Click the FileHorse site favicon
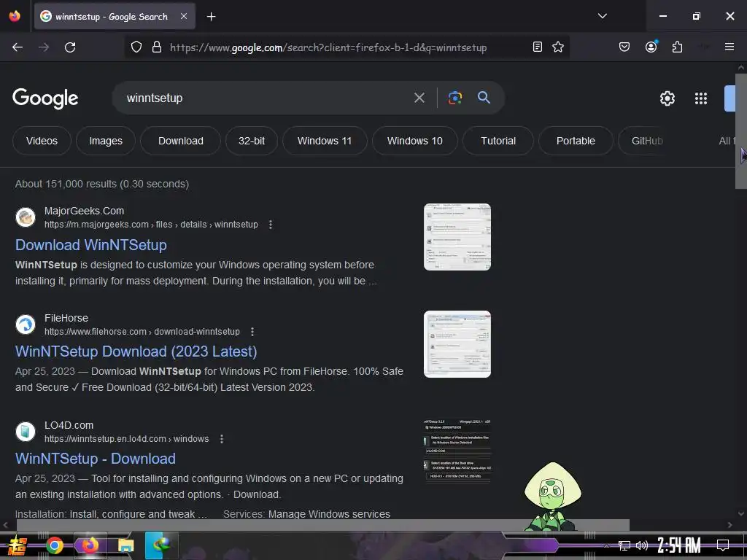The image size is (747, 560). (x=26, y=324)
